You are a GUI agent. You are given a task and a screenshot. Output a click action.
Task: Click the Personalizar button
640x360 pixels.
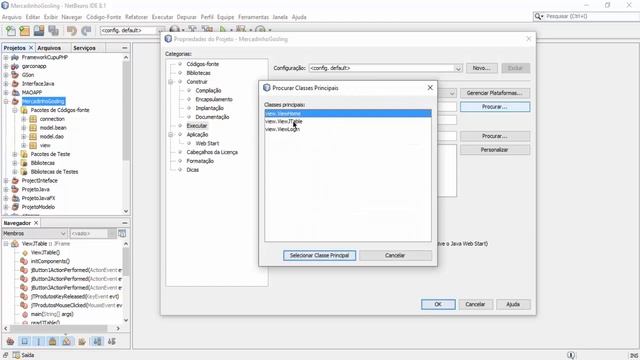tap(495, 150)
